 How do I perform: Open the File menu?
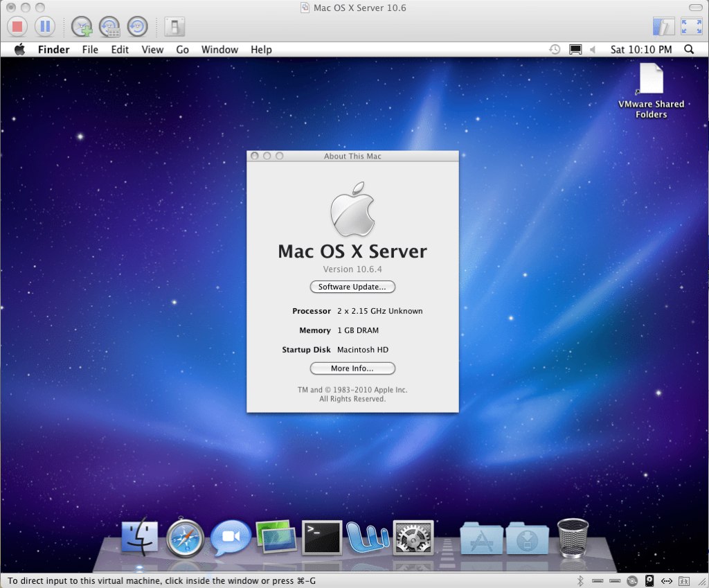point(90,49)
